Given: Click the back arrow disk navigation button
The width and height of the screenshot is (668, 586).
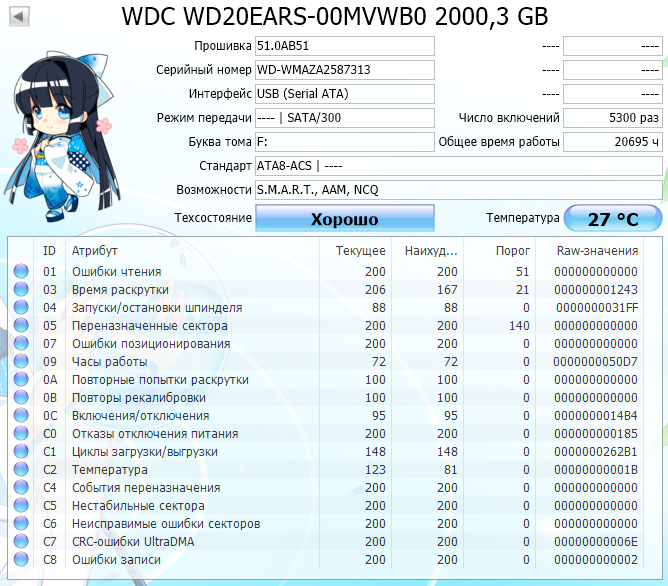Looking at the screenshot, I should (19, 17).
